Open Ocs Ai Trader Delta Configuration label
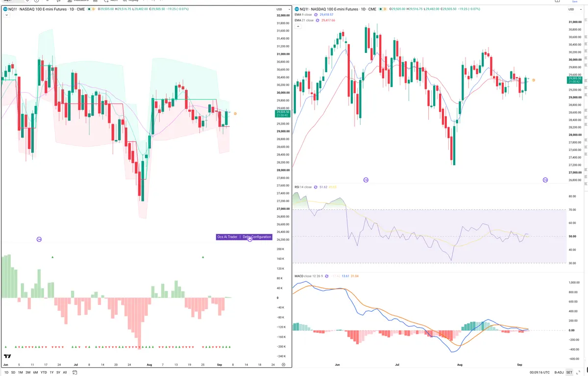This screenshot has width=588, height=376. 244,237
